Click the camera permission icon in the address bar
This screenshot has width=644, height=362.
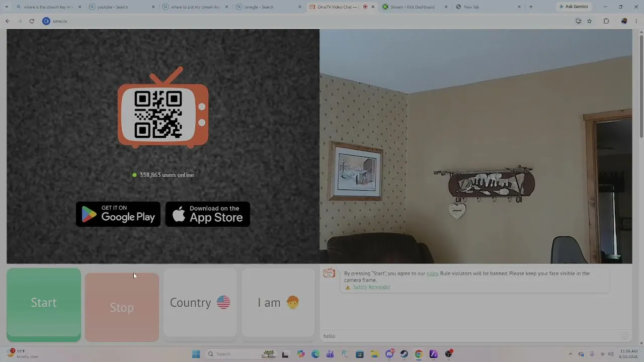579,21
